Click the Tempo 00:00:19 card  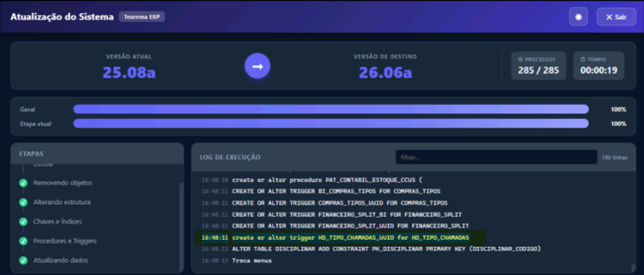click(599, 66)
